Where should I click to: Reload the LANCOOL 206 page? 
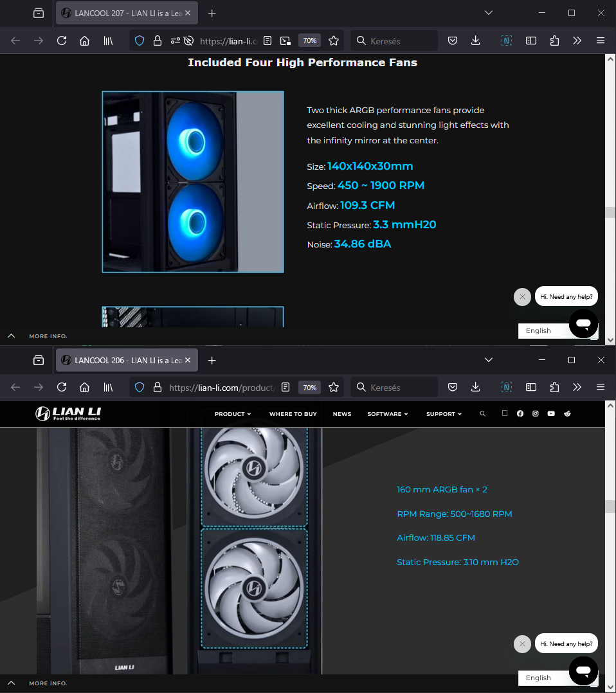click(62, 387)
